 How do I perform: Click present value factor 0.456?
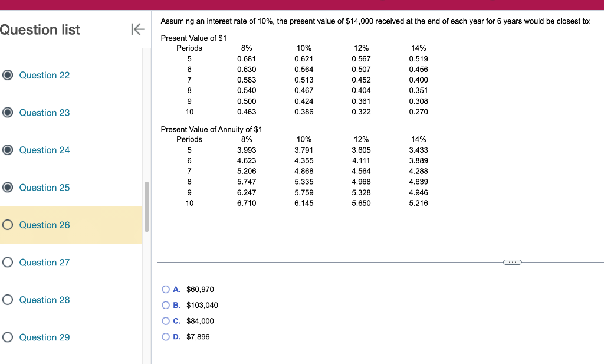coord(418,70)
